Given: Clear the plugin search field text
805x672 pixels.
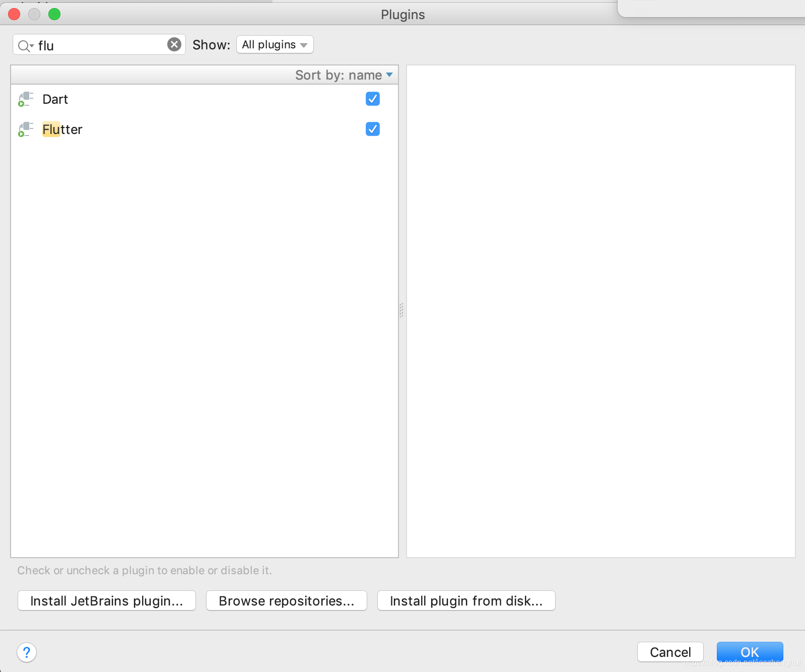Looking at the screenshot, I should click(174, 45).
